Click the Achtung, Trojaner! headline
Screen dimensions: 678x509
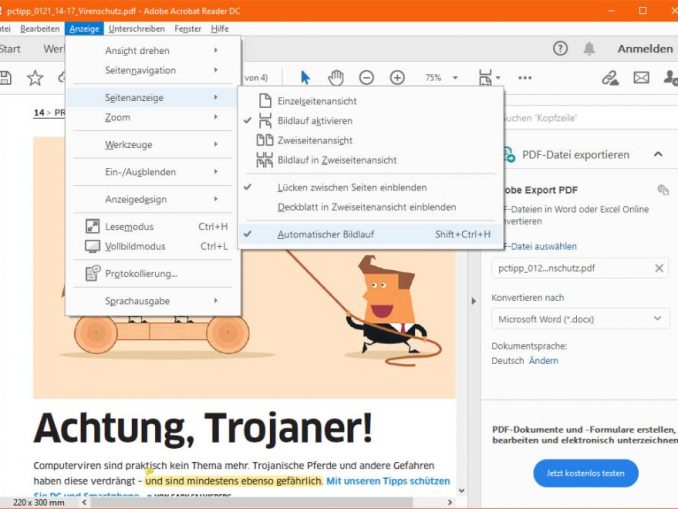(203, 428)
